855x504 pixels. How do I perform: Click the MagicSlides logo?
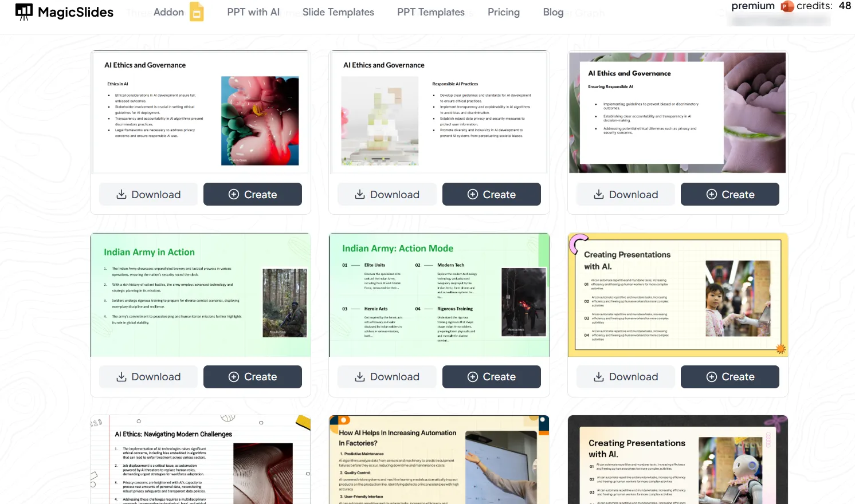point(64,12)
